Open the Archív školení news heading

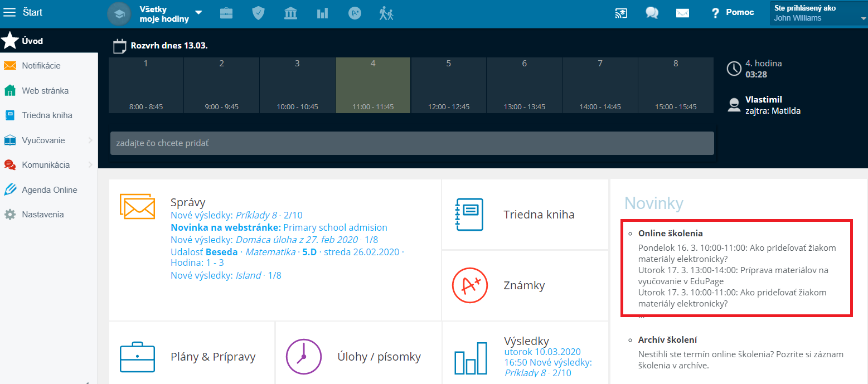[x=668, y=339]
